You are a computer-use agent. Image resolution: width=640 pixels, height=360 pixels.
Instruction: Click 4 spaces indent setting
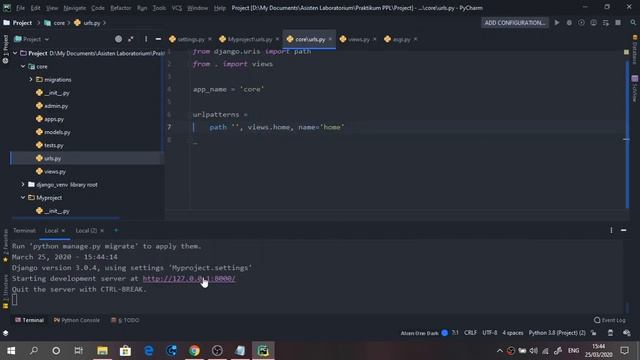(x=513, y=333)
